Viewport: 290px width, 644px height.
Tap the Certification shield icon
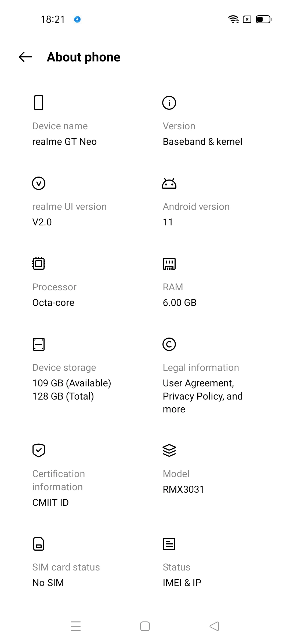[39, 450]
